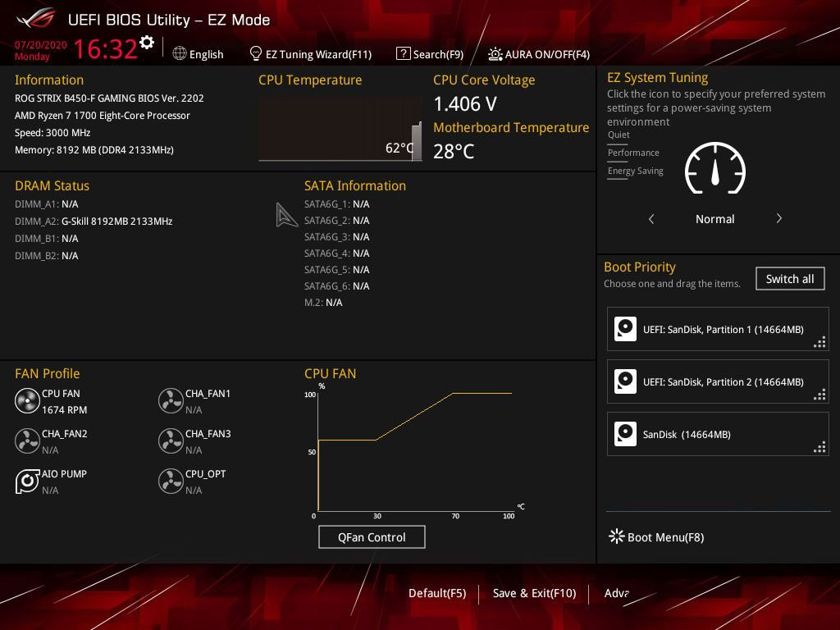This screenshot has width=840, height=630.
Task: Click the globe language icon
Action: coord(180,53)
